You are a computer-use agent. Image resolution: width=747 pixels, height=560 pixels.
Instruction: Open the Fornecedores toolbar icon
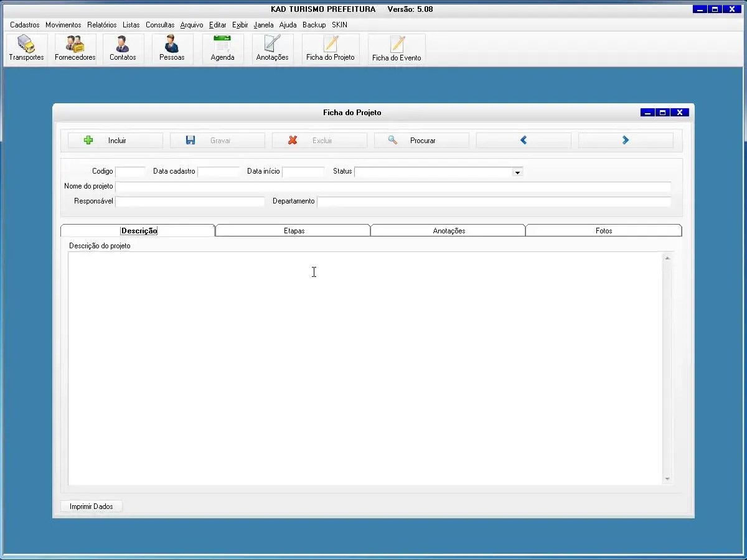coord(75,49)
